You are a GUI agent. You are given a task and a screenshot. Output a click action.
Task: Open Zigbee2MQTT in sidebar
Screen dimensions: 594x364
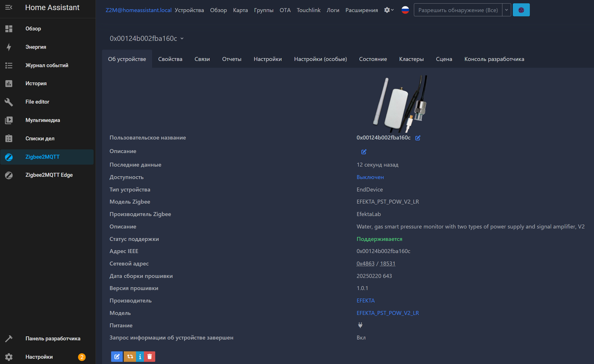click(47, 157)
